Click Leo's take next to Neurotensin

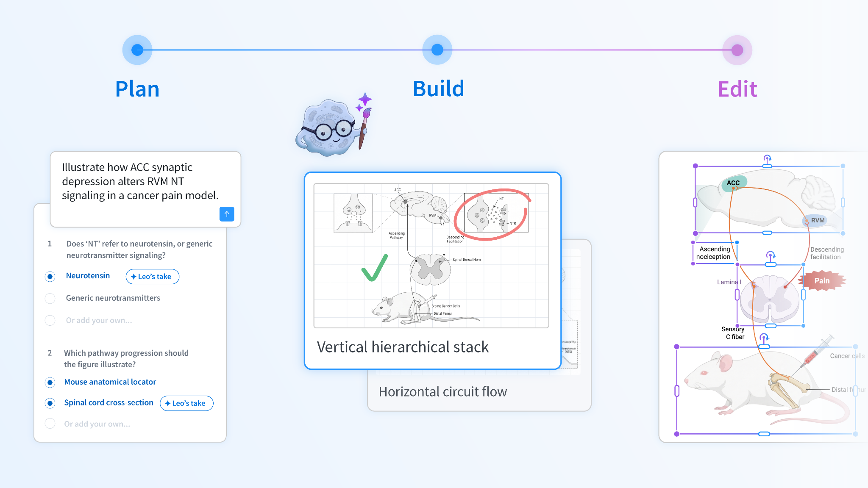(x=153, y=277)
